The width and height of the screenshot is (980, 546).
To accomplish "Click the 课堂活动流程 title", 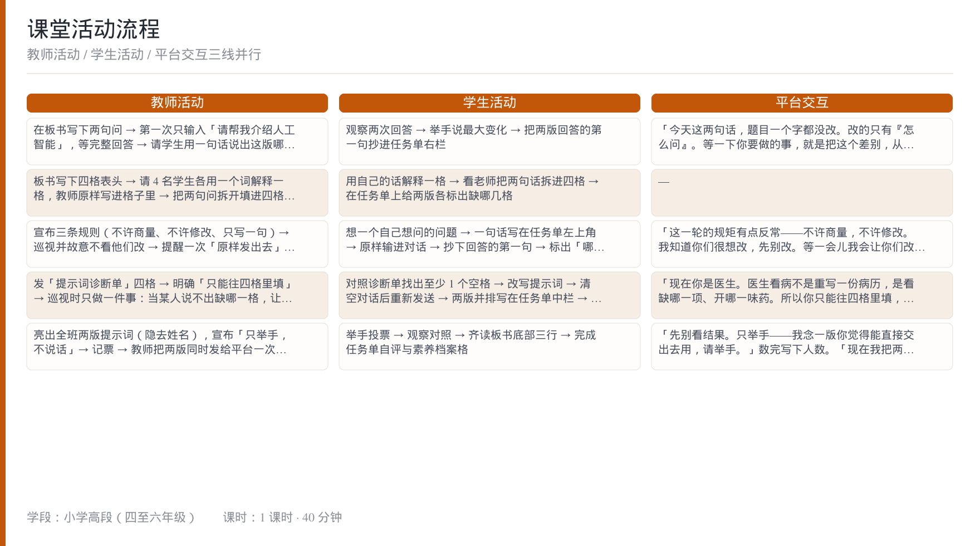I will coord(94,29).
